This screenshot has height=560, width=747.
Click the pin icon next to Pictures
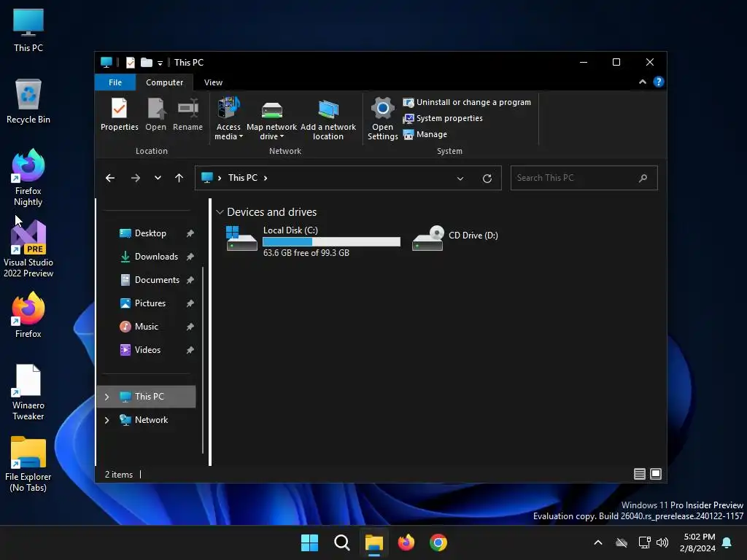tap(190, 303)
